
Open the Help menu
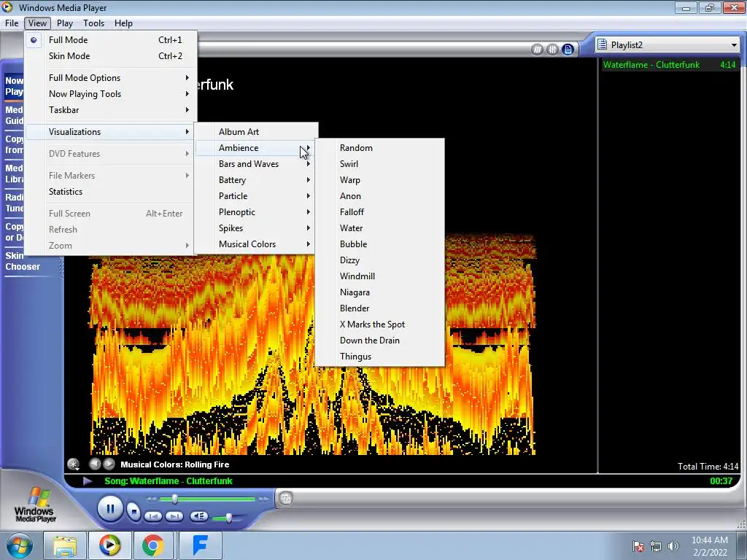(x=123, y=23)
